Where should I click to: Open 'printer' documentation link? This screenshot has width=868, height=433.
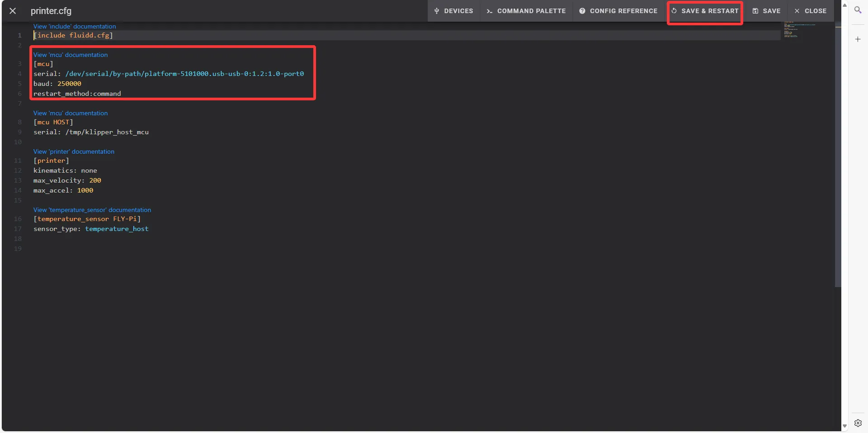(x=74, y=151)
